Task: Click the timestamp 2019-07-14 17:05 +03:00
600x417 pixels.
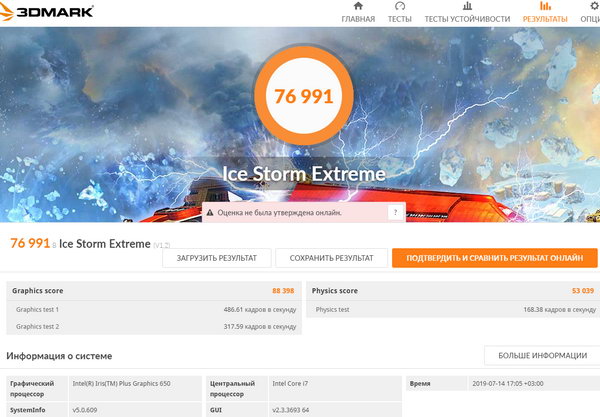Action: tap(508, 383)
